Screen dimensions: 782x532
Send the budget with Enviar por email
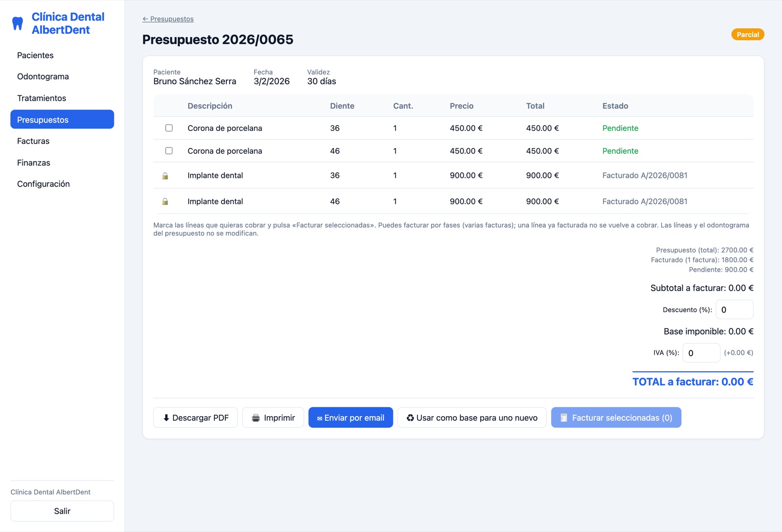(x=350, y=418)
